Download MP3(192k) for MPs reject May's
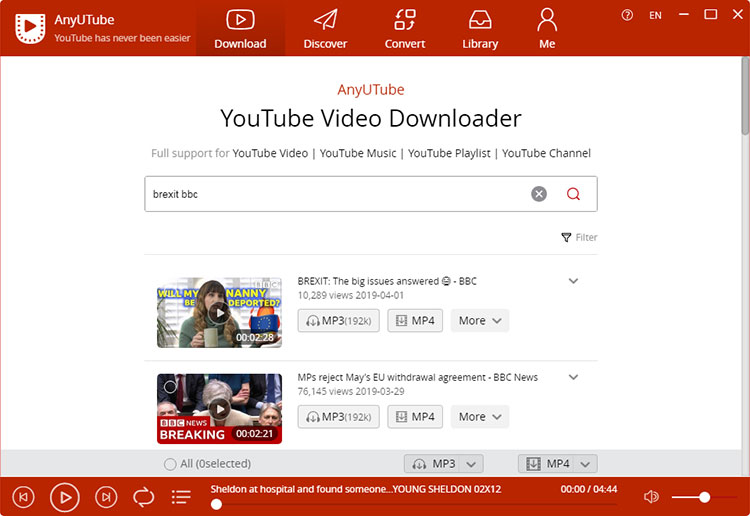This screenshot has width=750, height=516. click(339, 417)
